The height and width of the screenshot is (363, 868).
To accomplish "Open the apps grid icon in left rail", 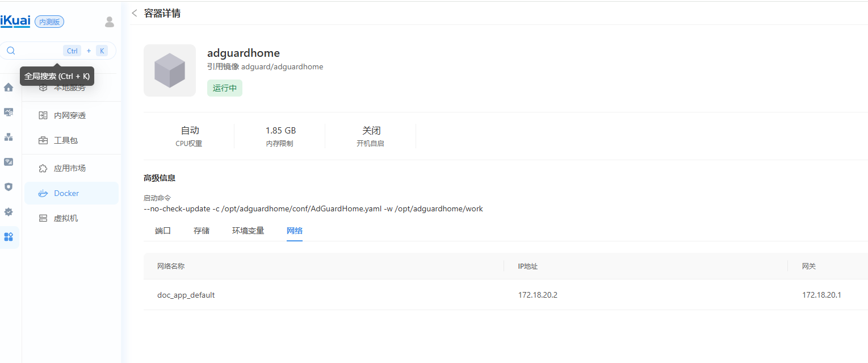I will point(9,237).
